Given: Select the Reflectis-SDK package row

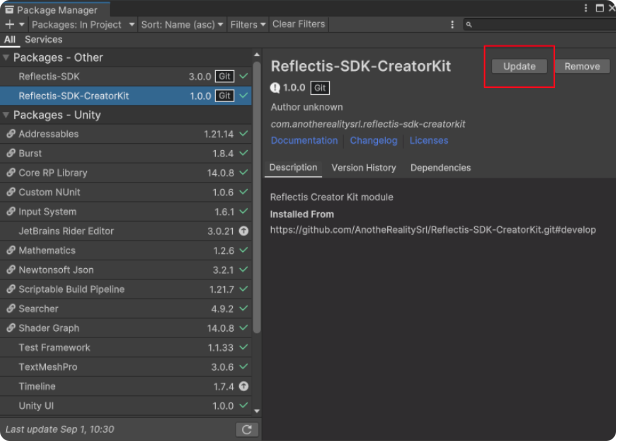Looking at the screenshot, I should pos(126,76).
